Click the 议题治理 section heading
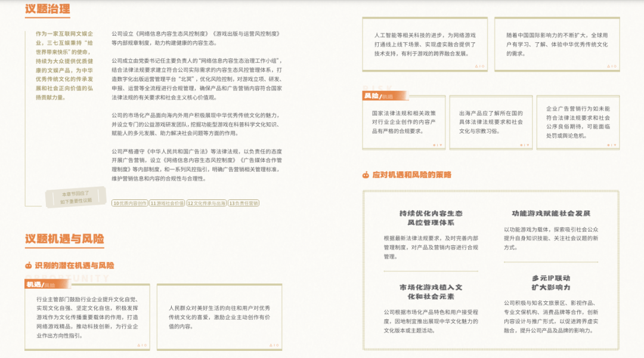This screenshot has width=644, height=358. tap(48, 9)
